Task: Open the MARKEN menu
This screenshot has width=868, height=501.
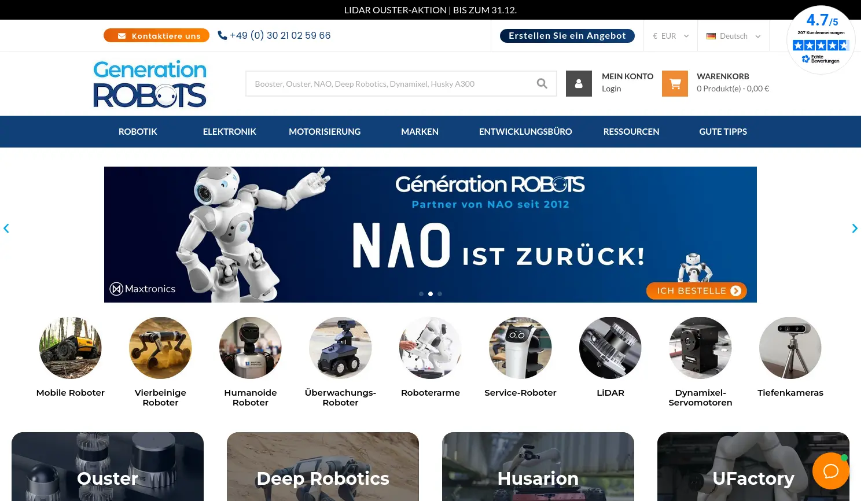Action: pyautogui.click(x=420, y=131)
